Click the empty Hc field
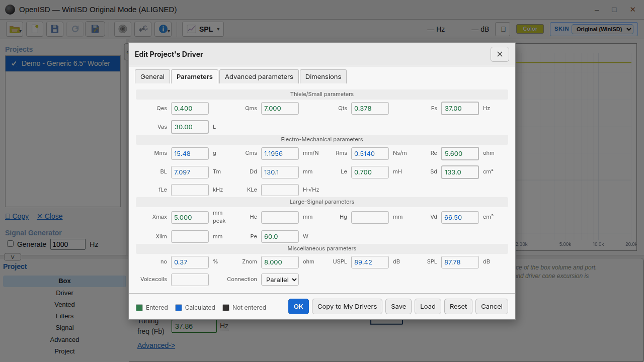Image resolution: width=644 pixels, height=362 pixels. pyautogui.click(x=280, y=217)
